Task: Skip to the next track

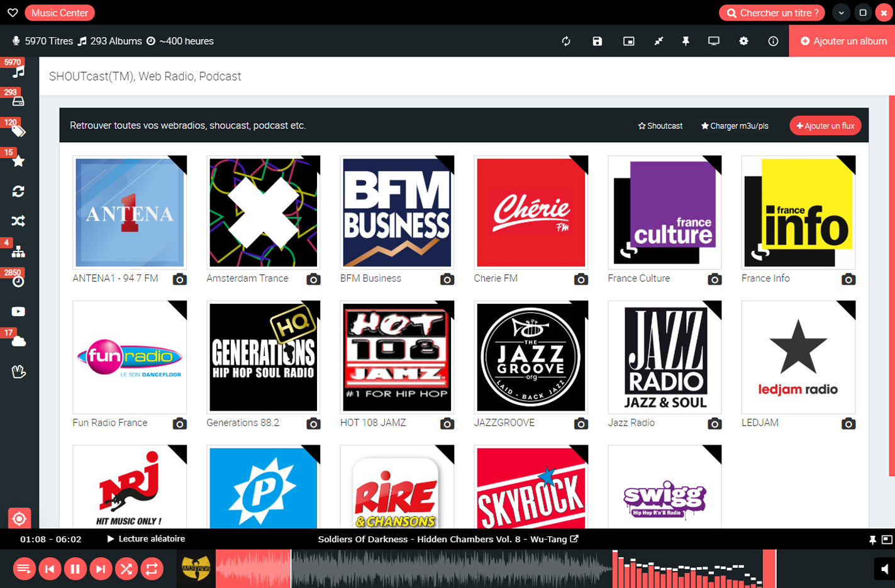Action: [101, 569]
